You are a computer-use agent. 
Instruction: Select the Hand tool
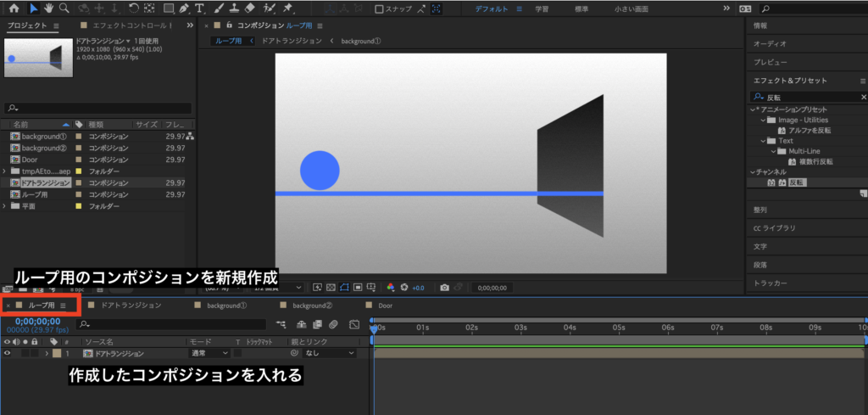click(48, 8)
